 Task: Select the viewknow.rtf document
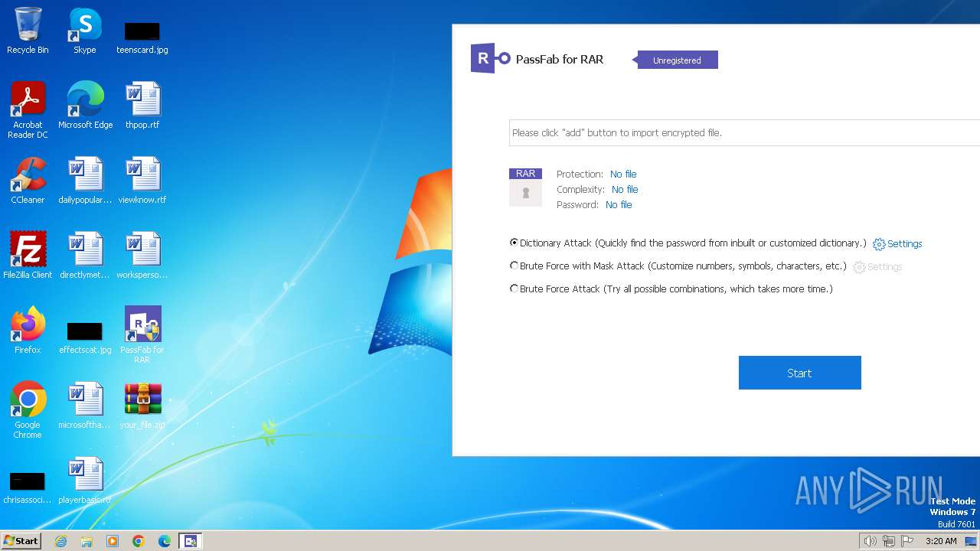click(142, 181)
